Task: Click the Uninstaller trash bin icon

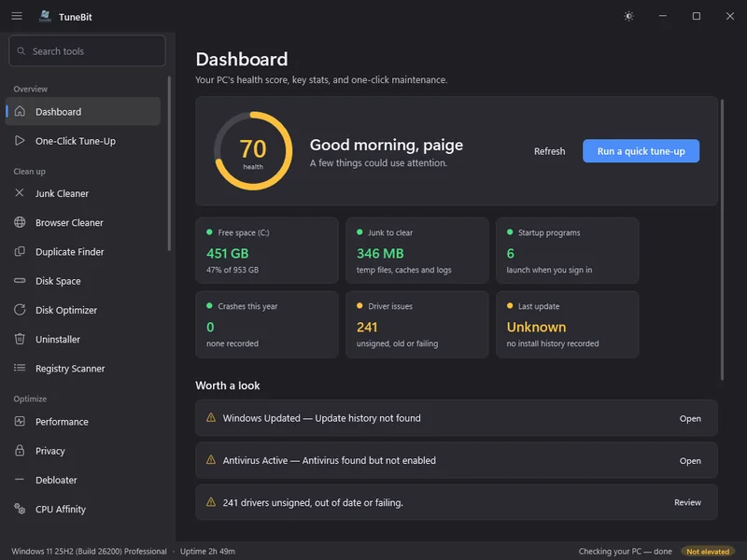Action: click(20, 339)
